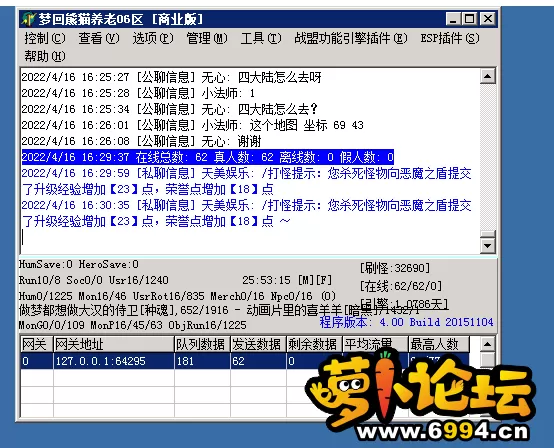
Task: Click the log pane scroll-down arrow
Action: click(x=488, y=245)
